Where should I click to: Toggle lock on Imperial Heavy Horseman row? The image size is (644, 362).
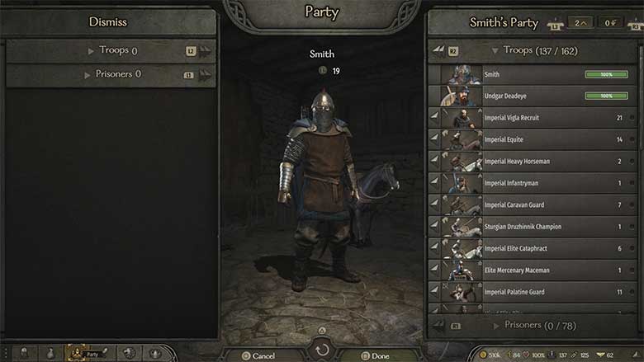pos(632,161)
